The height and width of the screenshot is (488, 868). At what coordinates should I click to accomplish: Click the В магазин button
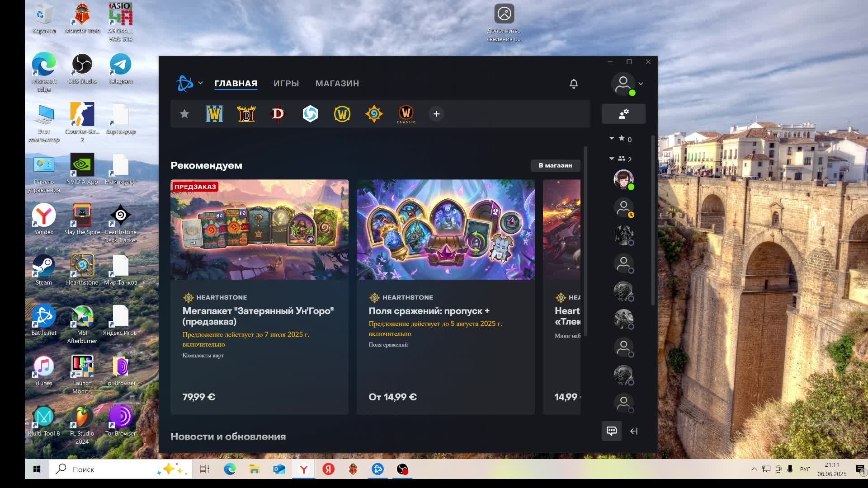(x=555, y=165)
